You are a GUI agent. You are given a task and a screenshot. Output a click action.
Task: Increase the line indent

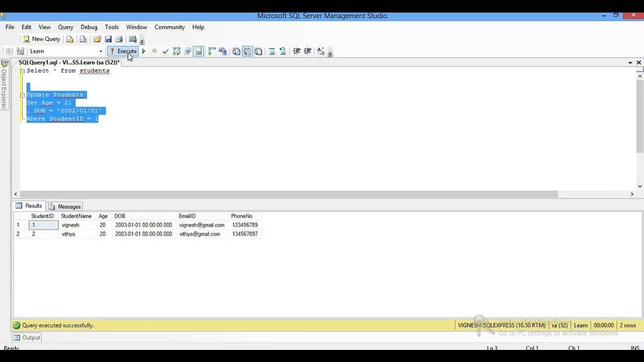coord(307,51)
